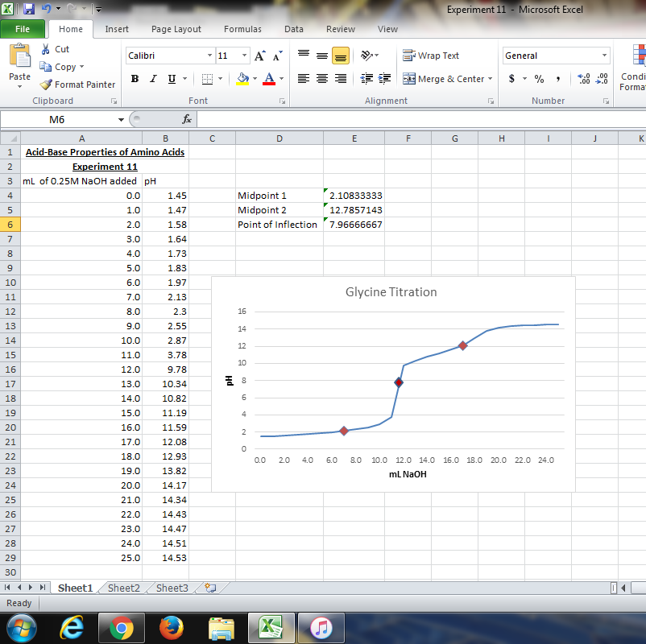Increase font size with Grow Font icon
Screen dimensions: 646x644
[259, 56]
